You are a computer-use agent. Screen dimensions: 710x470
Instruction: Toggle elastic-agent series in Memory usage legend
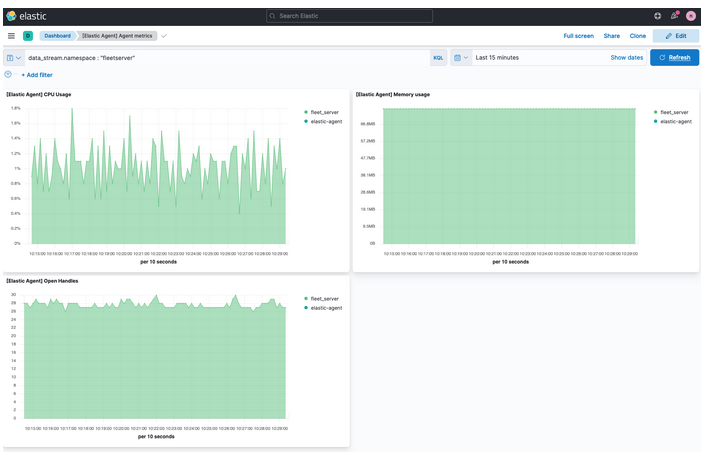676,121
